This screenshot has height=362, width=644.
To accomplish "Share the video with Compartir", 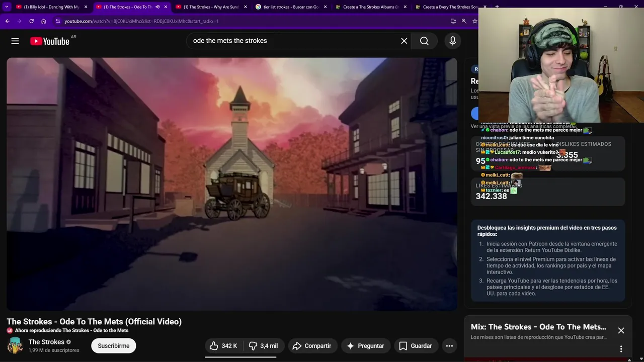I will tap(312, 346).
